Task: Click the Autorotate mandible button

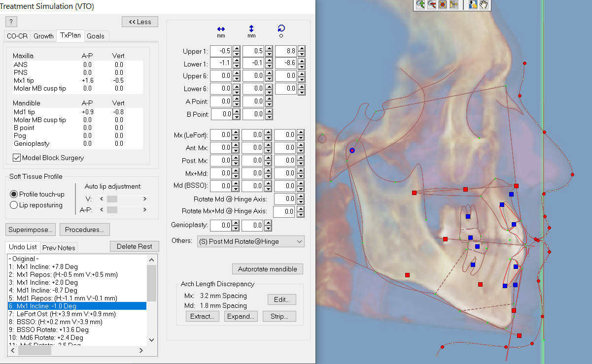Action: (268, 269)
